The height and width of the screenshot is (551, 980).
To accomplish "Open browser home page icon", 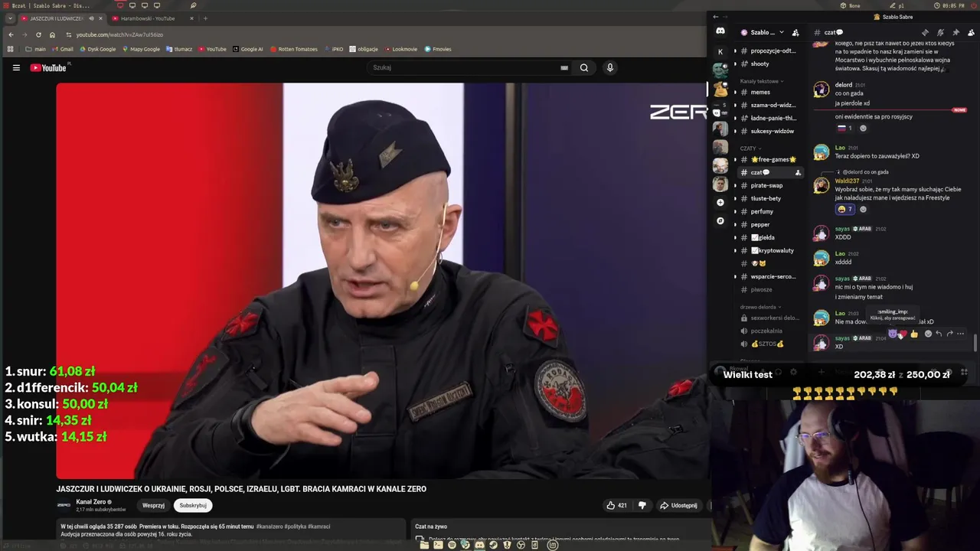I will (x=52, y=34).
